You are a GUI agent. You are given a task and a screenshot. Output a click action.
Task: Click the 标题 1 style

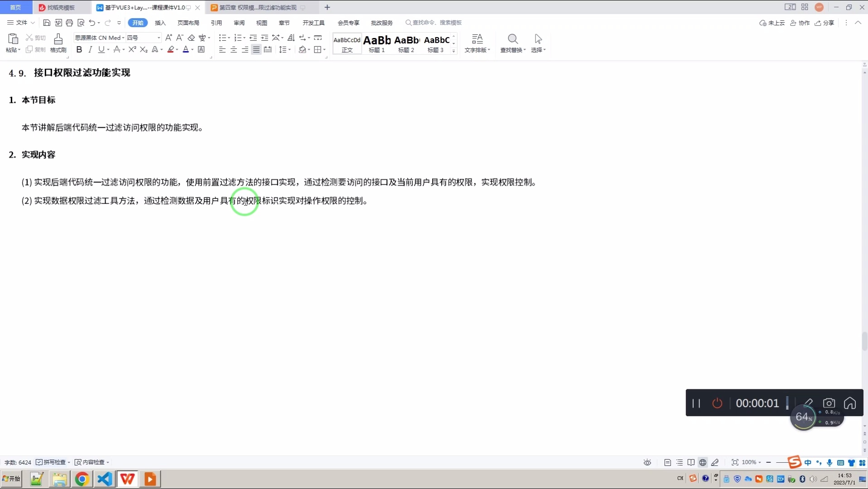pos(376,43)
